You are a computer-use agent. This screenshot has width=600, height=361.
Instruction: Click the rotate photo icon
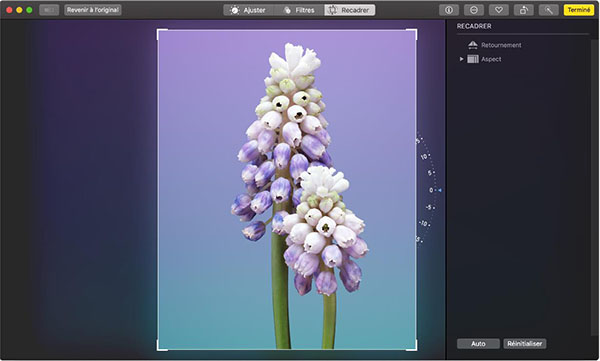[523, 10]
